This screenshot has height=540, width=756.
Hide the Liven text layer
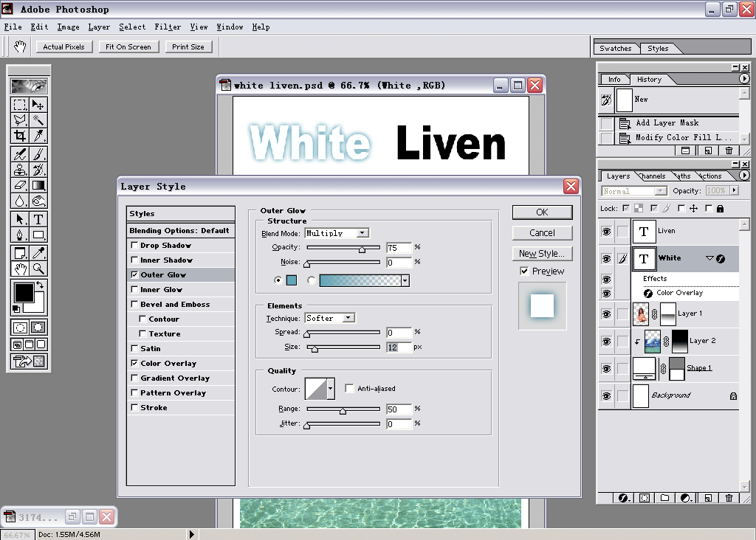606,232
